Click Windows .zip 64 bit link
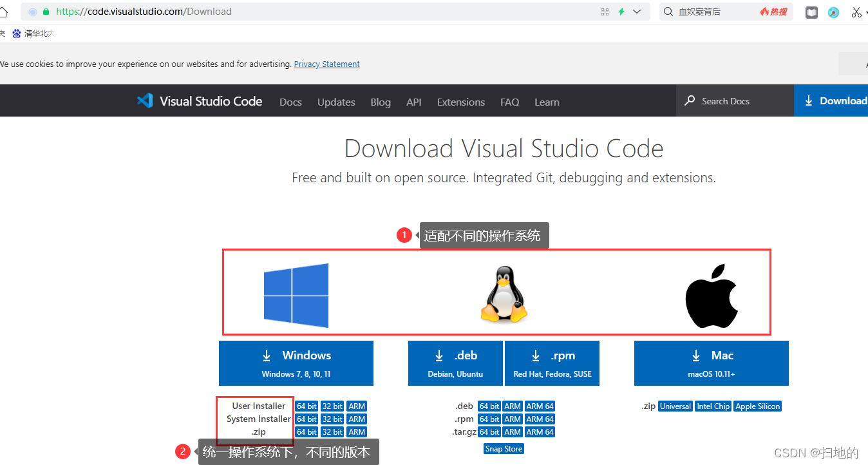This screenshot has height=465, width=868. [x=307, y=432]
